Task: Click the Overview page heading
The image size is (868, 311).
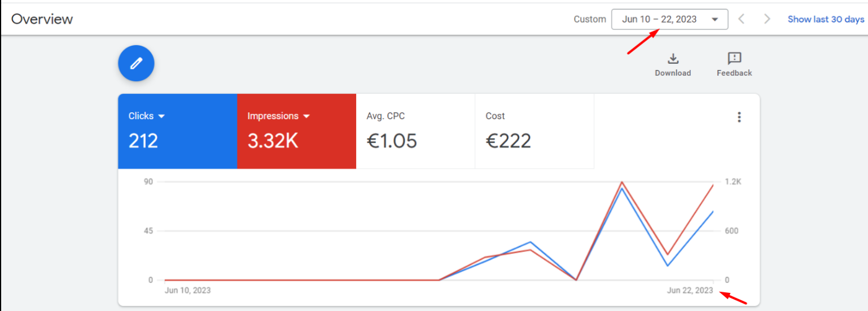Action: 42,19
